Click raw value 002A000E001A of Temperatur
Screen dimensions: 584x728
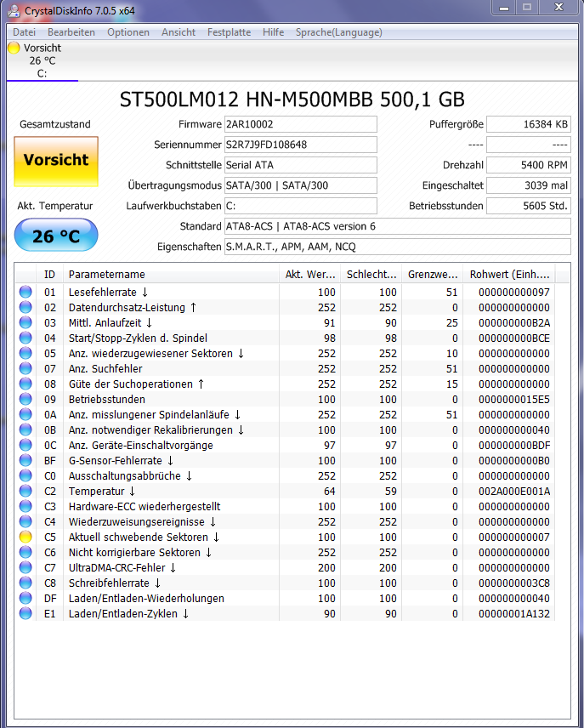point(514,492)
